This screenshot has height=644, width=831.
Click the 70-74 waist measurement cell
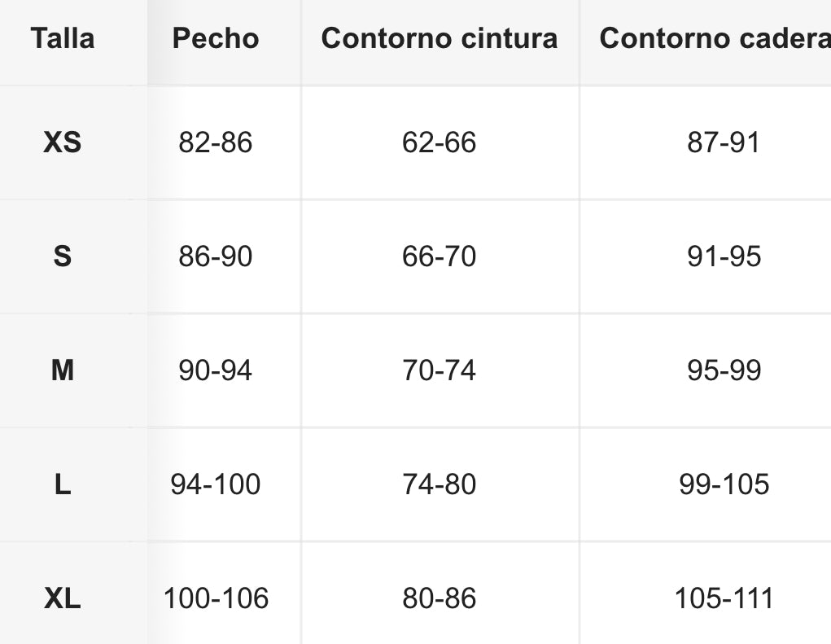(440, 370)
